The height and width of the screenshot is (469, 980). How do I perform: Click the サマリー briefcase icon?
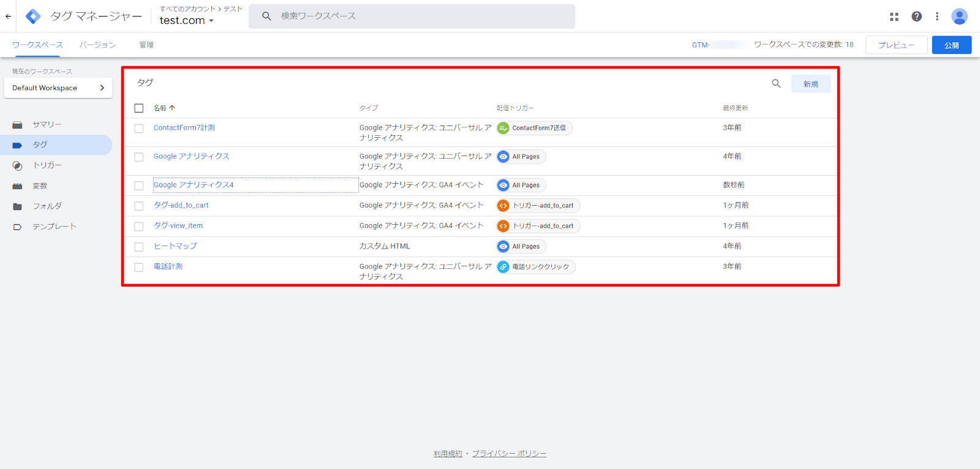click(17, 125)
